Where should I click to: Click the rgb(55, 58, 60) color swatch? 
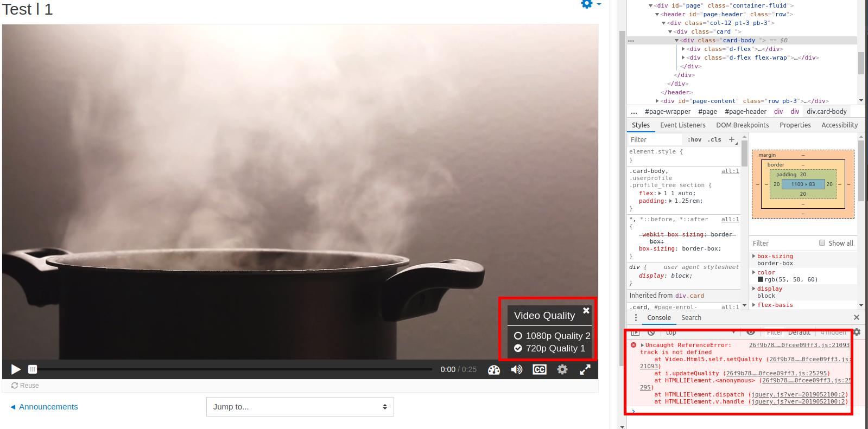761,280
